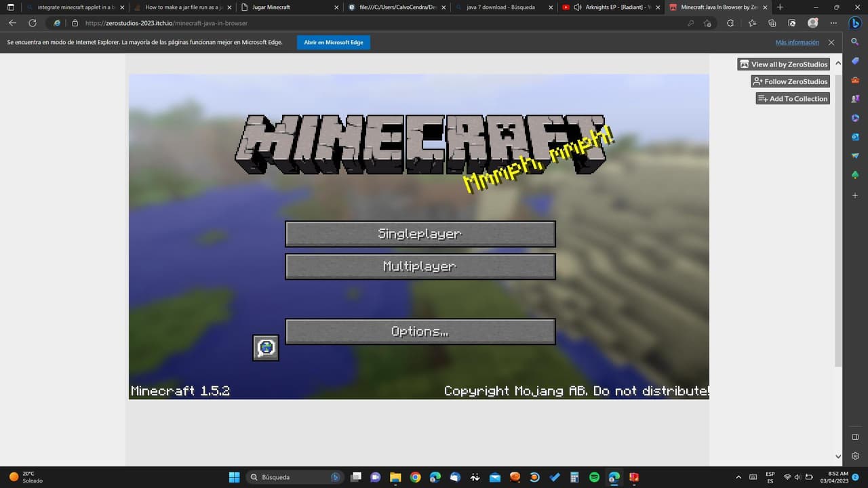Open Minecraft Options
Image resolution: width=868 pixels, height=488 pixels.
tap(420, 331)
